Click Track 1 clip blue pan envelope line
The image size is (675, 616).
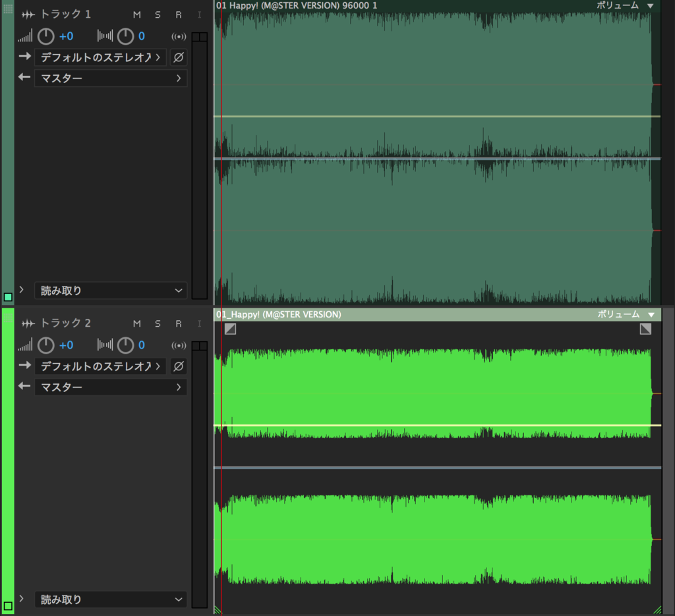438,159
